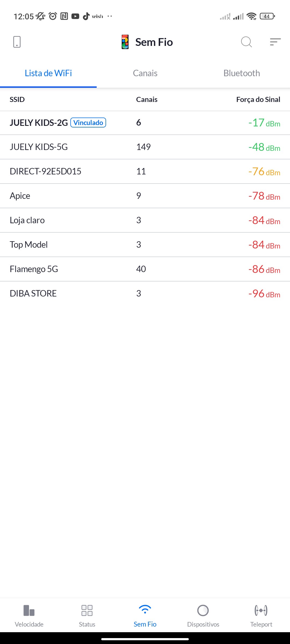This screenshot has height=644, width=290.
Task: Tap the phone device icon
Action: coord(17,42)
